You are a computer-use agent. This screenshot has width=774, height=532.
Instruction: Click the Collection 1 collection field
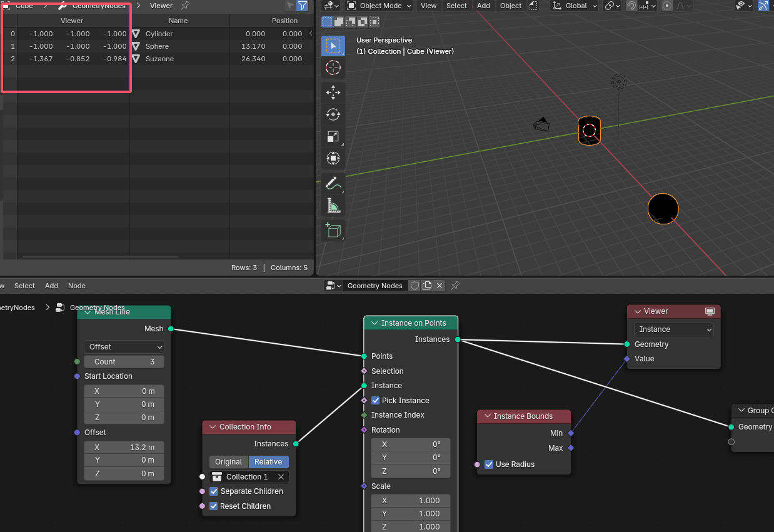[x=249, y=477]
